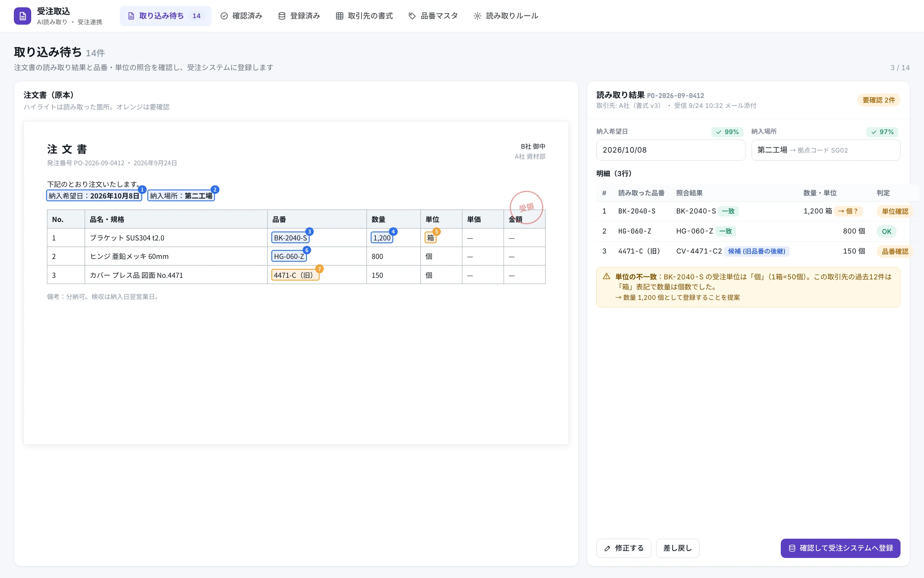Select orange marker 7 on 4471-C
The image size is (924, 578).
click(x=320, y=269)
